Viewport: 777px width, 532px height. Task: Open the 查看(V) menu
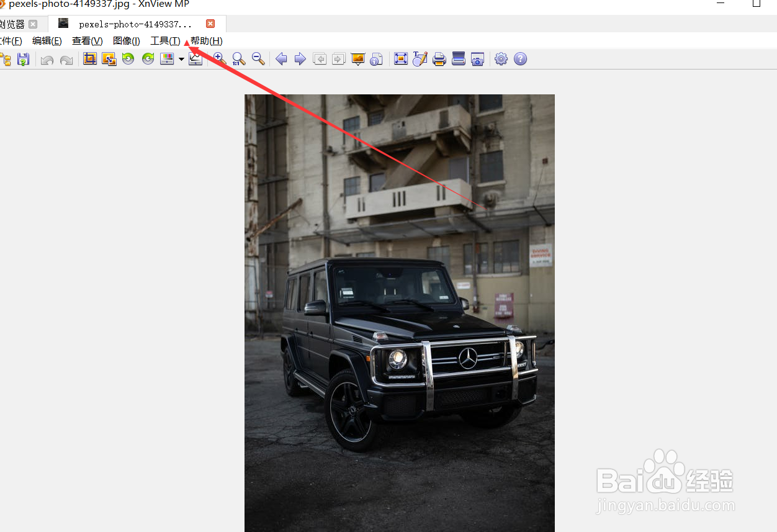[x=88, y=41]
